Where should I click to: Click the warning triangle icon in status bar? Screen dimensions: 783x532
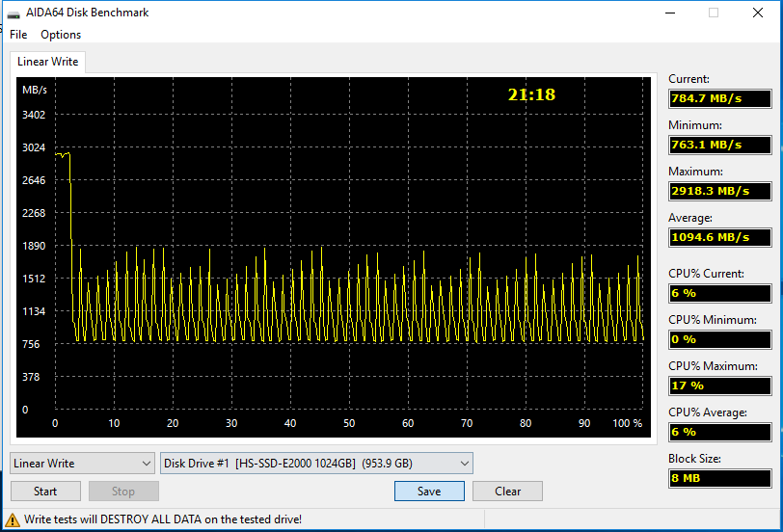[12, 520]
